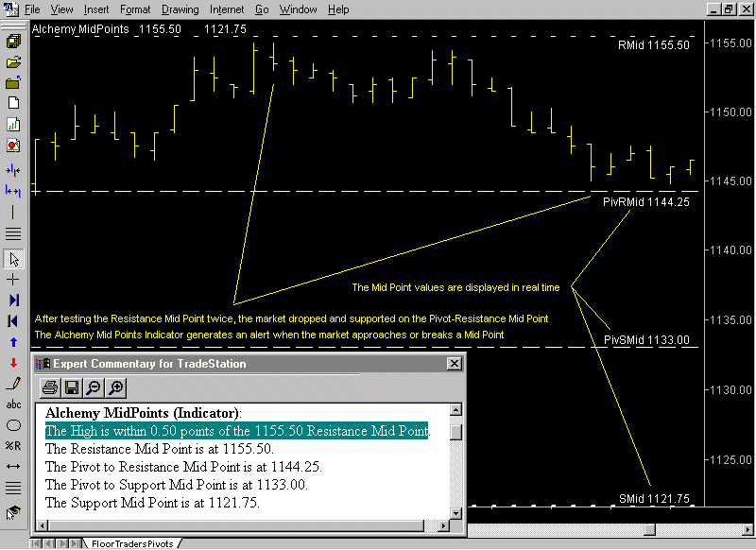Click the Expert Commentary pointer icon
The image size is (756, 550).
click(x=13, y=513)
